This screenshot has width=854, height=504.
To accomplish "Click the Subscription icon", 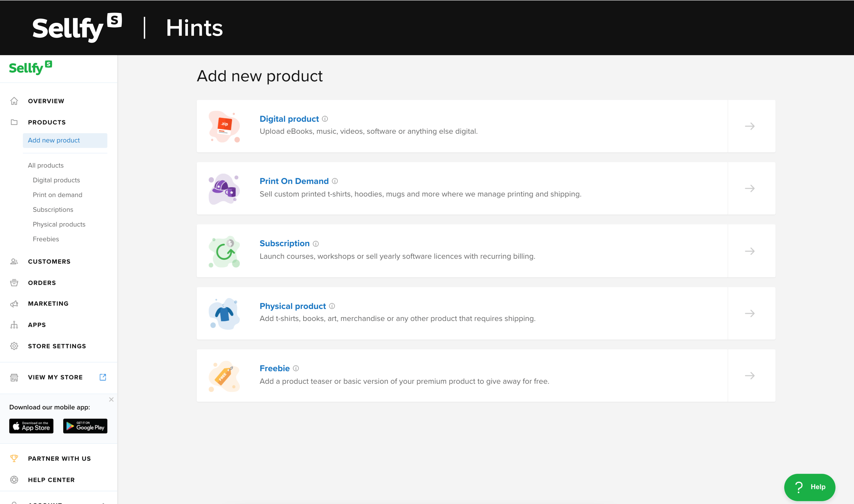I will click(225, 251).
